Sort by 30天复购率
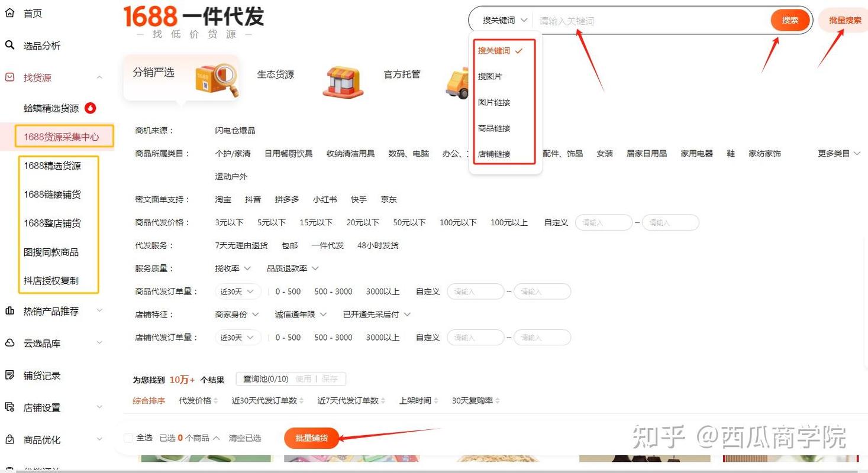The width and height of the screenshot is (868, 473). (x=476, y=401)
